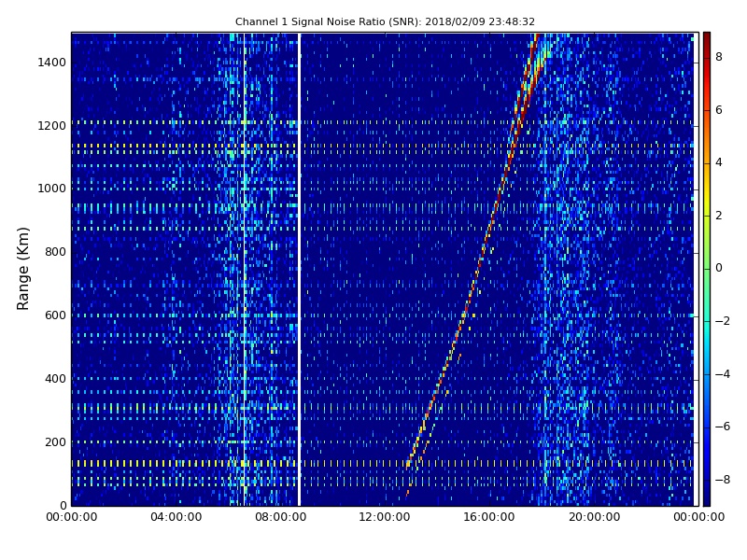Click the y-axis tick label '600'
Viewport: 747px width, 560px height.
(x=55, y=315)
